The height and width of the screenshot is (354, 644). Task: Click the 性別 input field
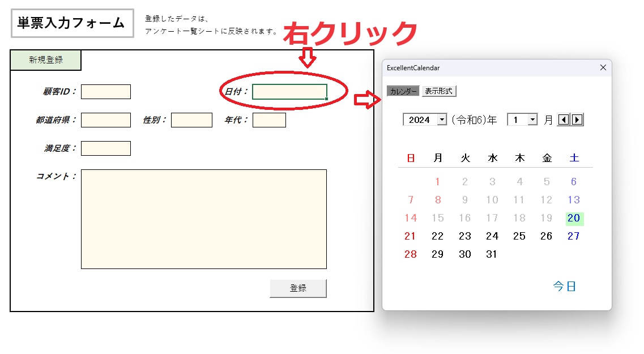pos(192,120)
